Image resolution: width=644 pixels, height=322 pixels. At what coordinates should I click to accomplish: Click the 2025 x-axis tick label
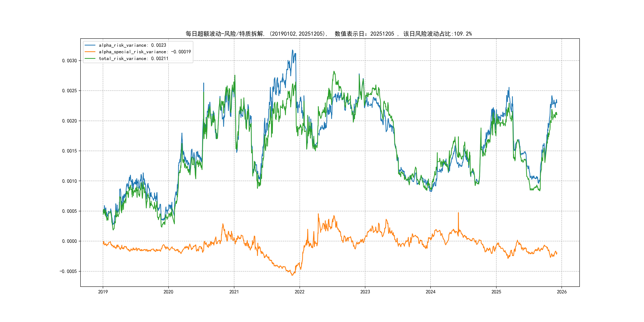point(496,292)
